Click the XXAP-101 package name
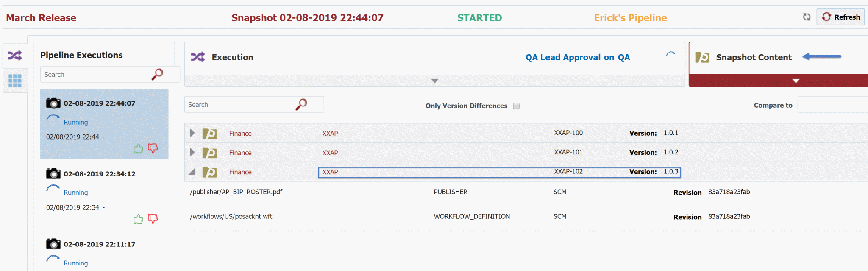Screen dimensions: 868x271 (568, 152)
